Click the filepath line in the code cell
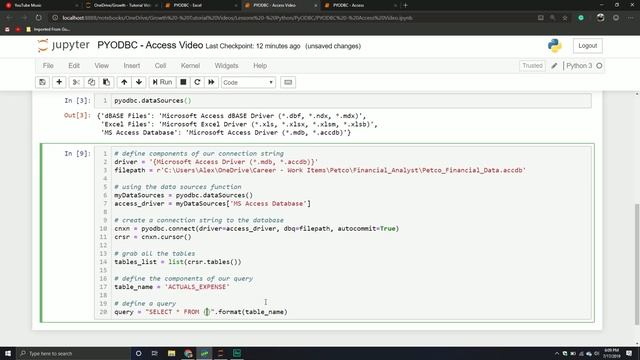The height and width of the screenshot is (360, 640). point(320,170)
